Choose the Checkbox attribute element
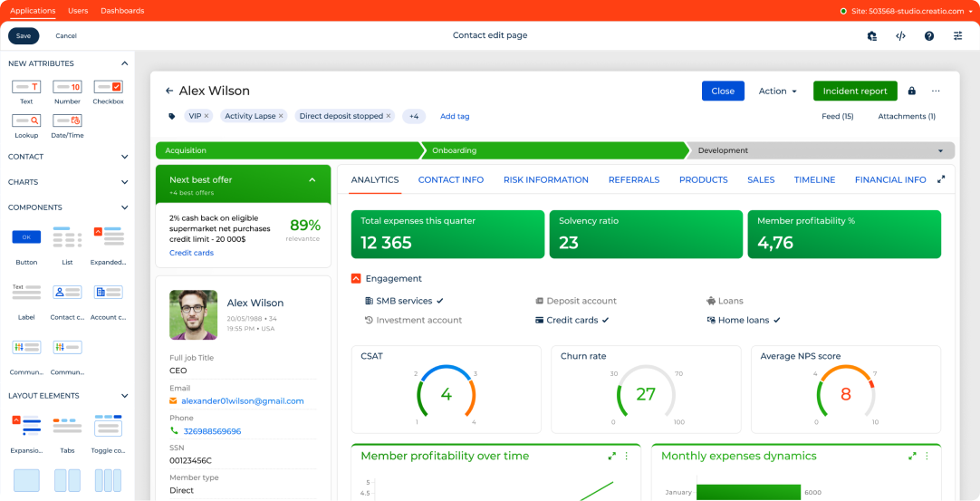Screen dimensions: 980x501 (108, 87)
